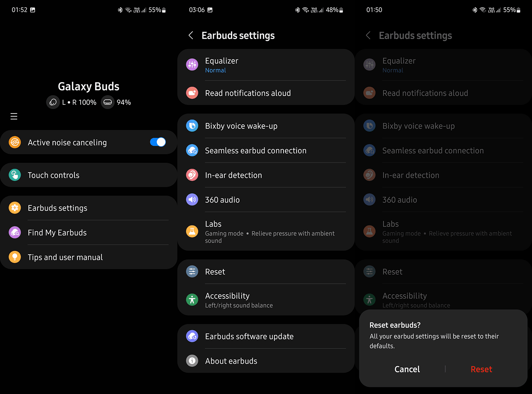Open the Equalizer setting showing Normal

pos(266,65)
